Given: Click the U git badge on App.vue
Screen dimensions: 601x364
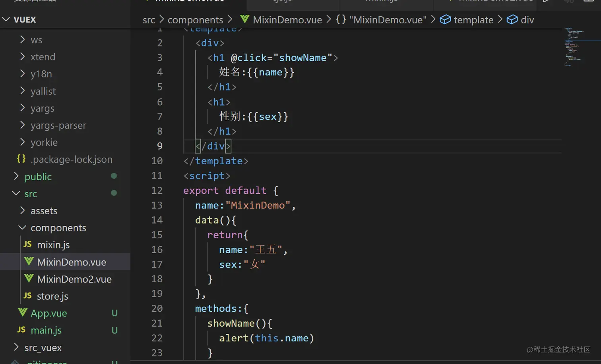Looking at the screenshot, I should [114, 313].
